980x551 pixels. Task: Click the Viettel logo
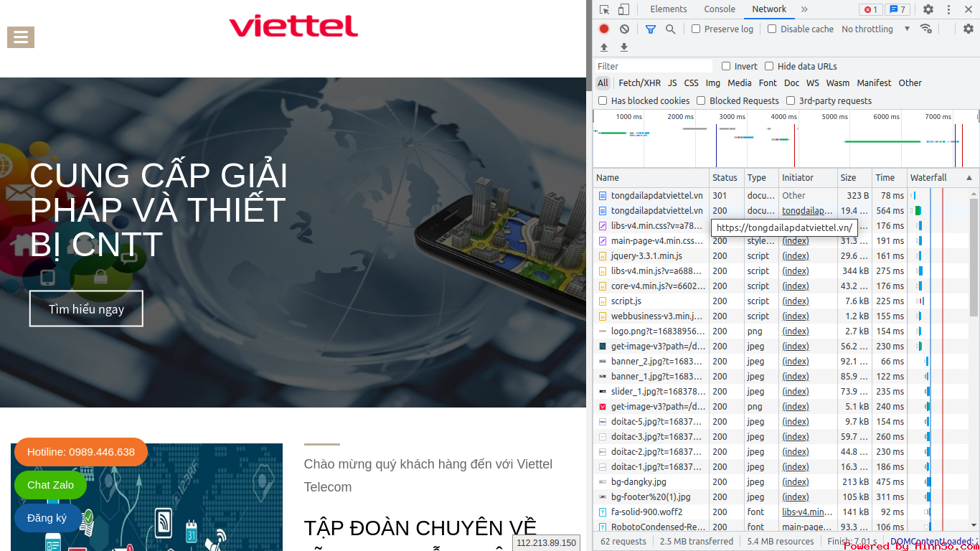point(293,26)
